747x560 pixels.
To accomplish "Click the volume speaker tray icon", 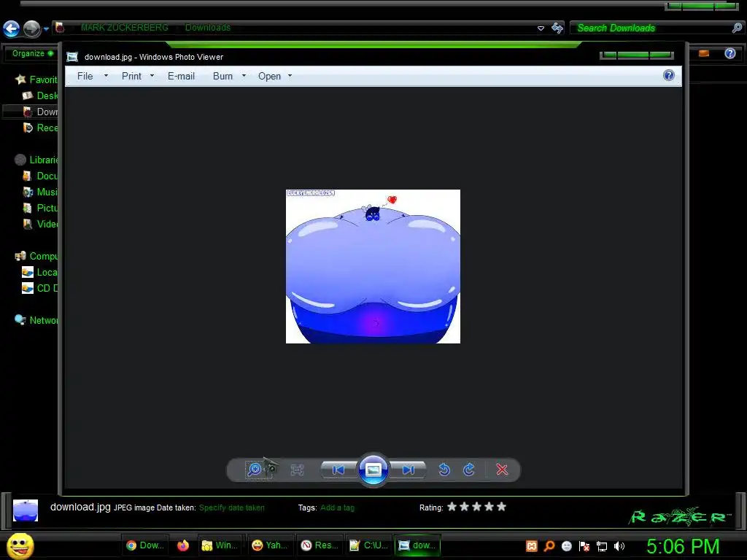I will tap(619, 546).
